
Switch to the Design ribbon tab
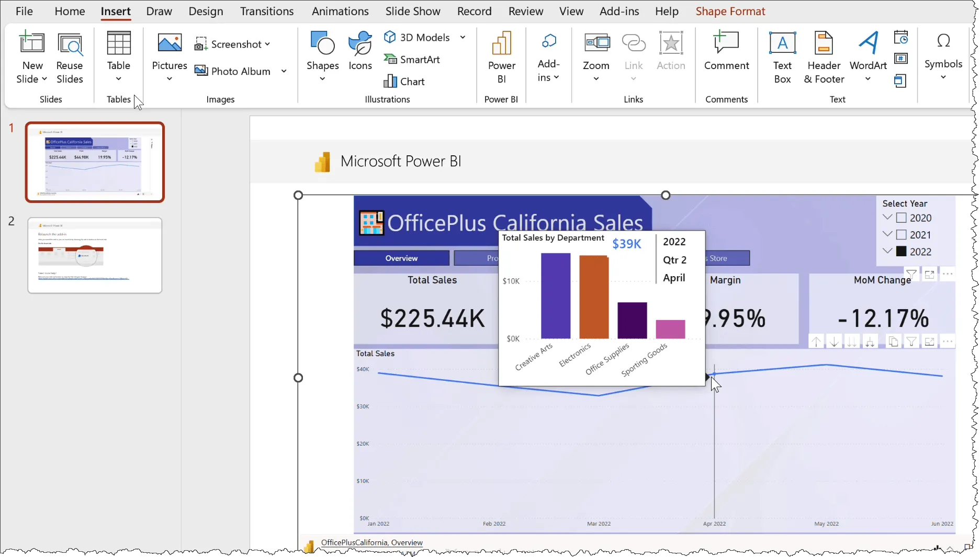coord(206,11)
